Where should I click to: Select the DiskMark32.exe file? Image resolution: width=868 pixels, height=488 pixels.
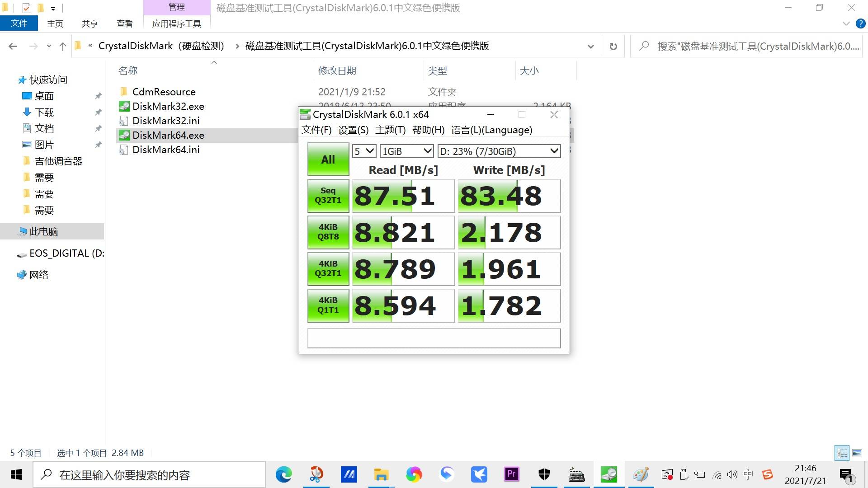pos(168,106)
